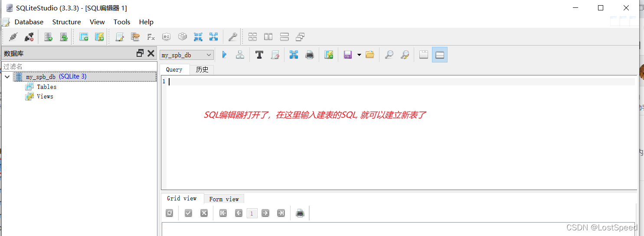
Task: Export data icon (arrows pointing outward)
Action: 214,37
